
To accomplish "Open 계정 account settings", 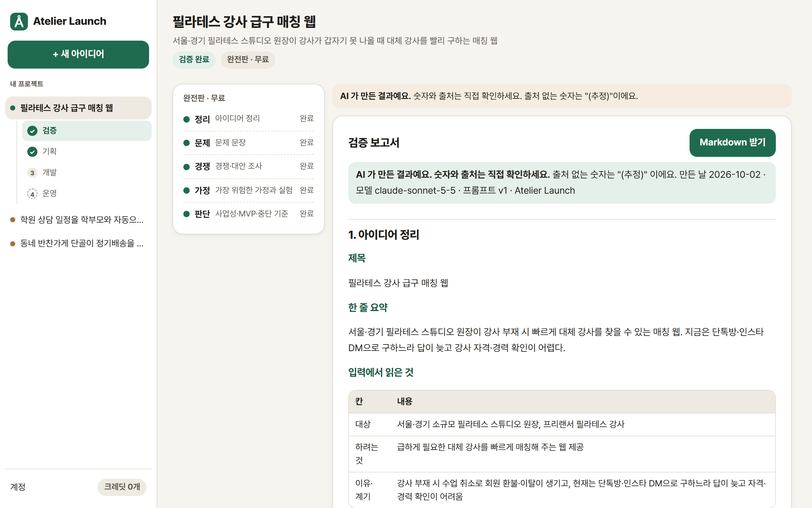I will [x=18, y=487].
